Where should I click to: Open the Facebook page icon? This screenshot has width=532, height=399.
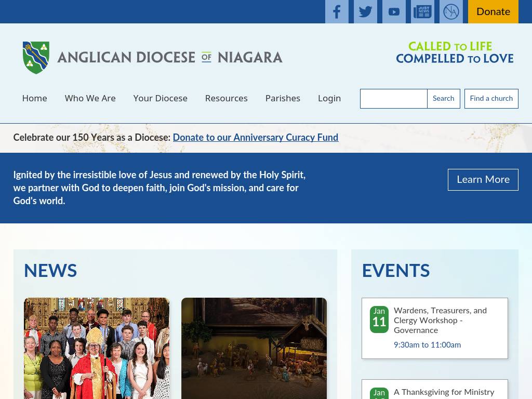337,11
